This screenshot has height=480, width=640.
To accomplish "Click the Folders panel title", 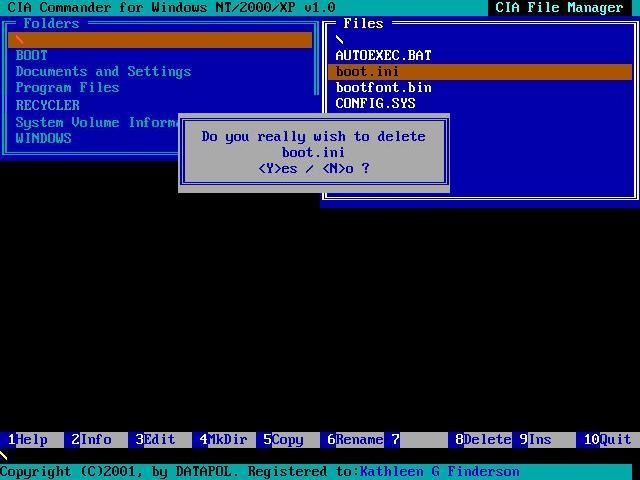I will [x=51, y=24].
